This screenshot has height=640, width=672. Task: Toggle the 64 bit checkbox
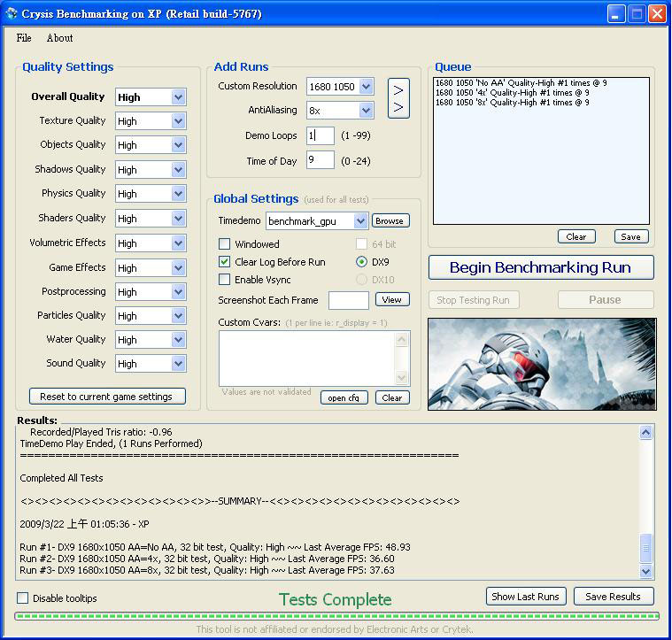(x=362, y=244)
